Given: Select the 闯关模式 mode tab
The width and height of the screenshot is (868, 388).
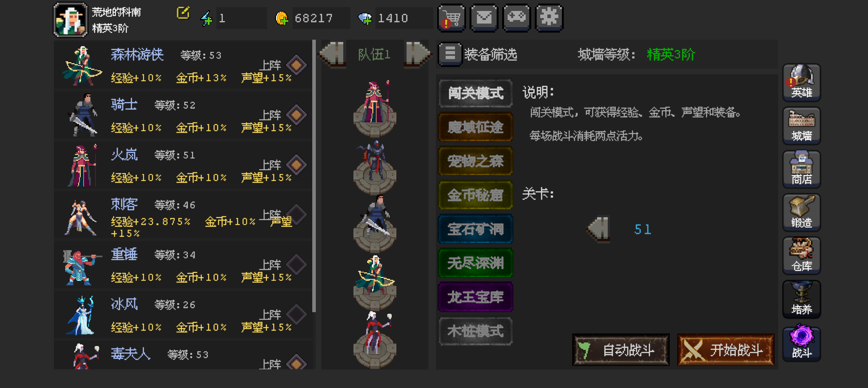Looking at the screenshot, I should click(x=475, y=93).
